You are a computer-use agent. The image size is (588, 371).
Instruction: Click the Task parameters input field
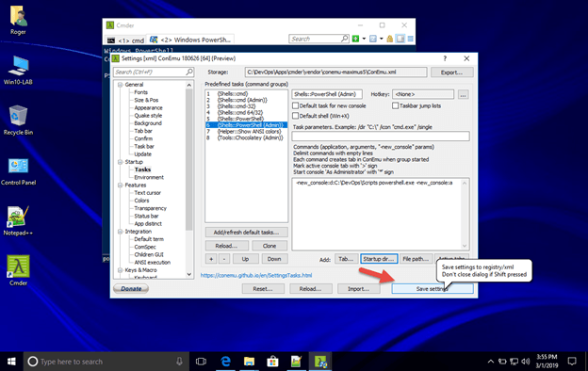click(x=381, y=136)
